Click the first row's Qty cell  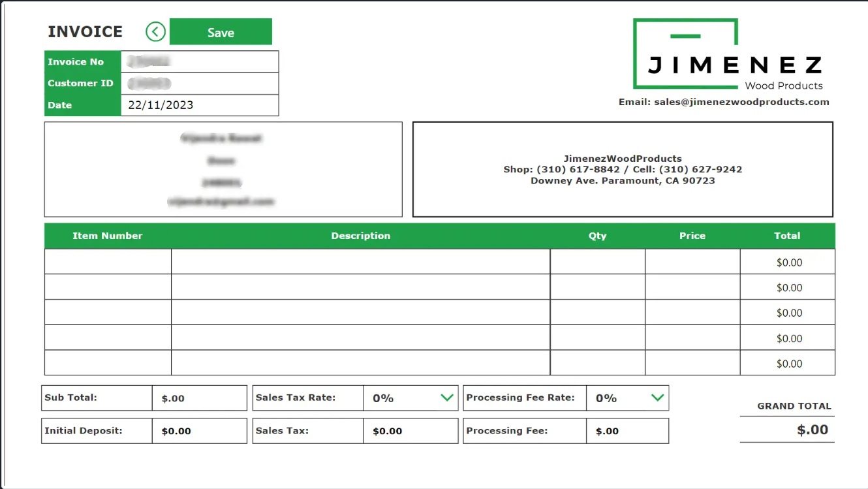[598, 262]
